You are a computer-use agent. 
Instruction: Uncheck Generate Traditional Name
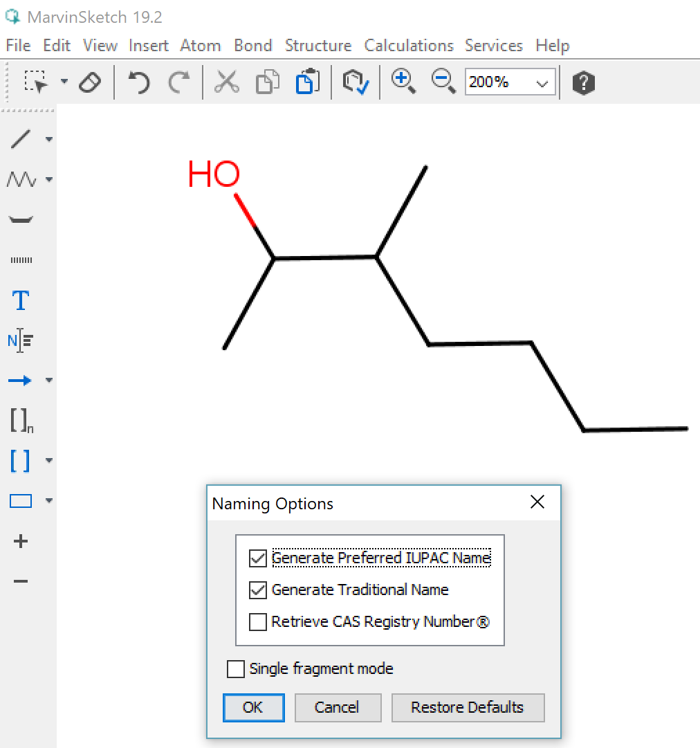tap(258, 590)
